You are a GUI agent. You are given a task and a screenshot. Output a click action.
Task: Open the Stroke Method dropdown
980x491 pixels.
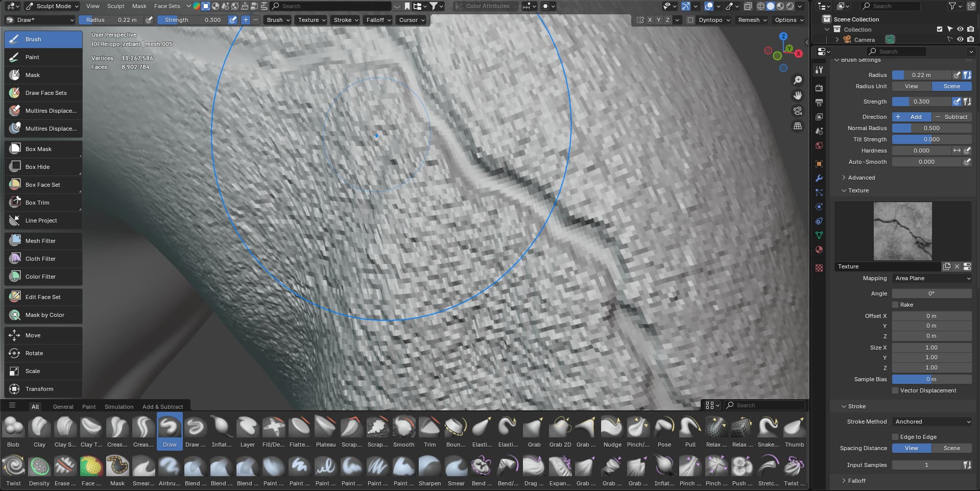931,422
